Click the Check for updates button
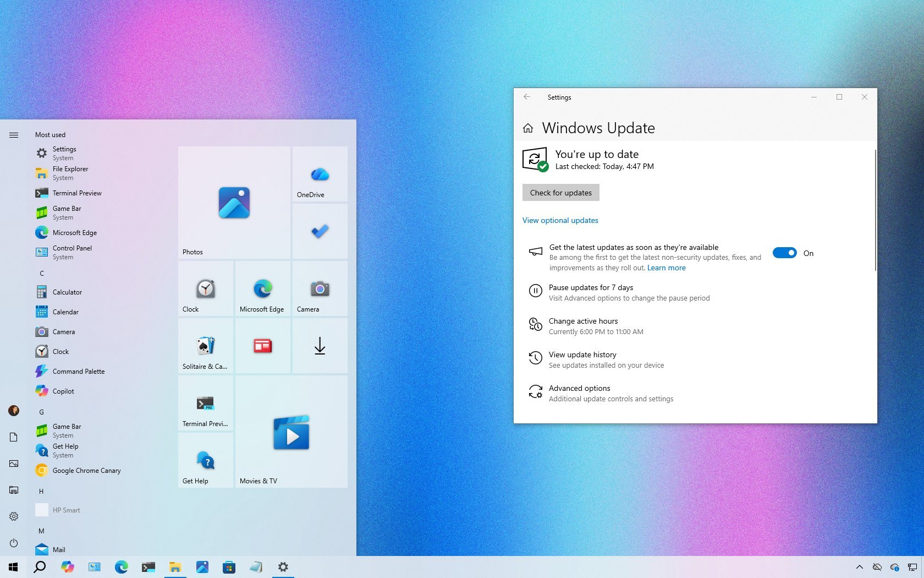Viewport: 924px width, 578px height. [560, 192]
